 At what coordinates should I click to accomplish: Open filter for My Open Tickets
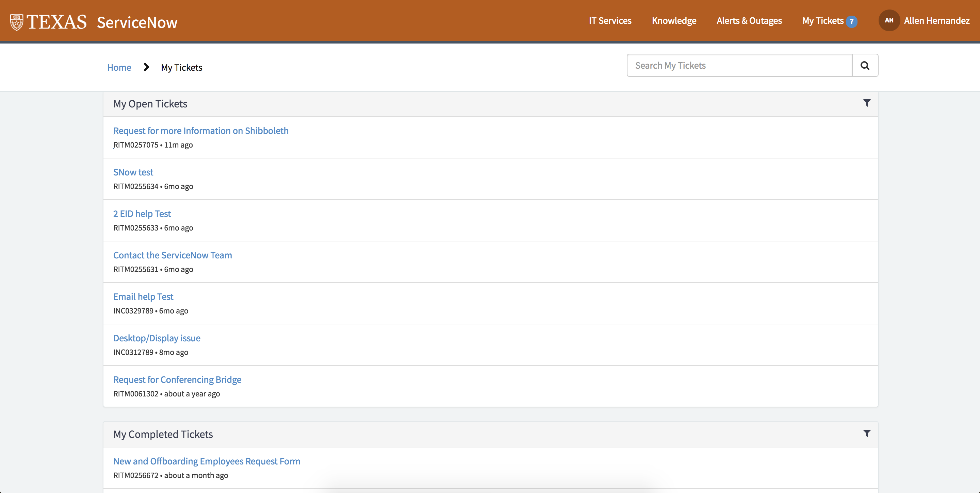[867, 103]
